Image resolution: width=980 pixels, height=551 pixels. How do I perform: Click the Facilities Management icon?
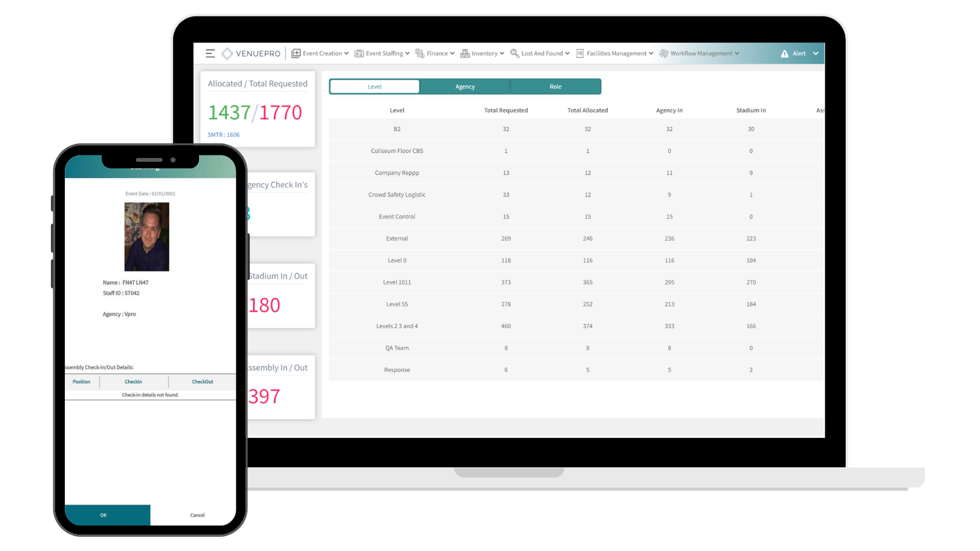[580, 54]
